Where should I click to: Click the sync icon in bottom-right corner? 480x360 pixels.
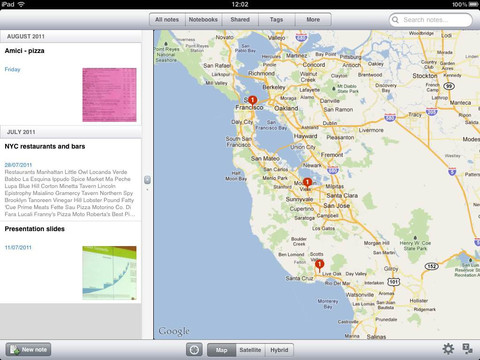[x=468, y=349]
